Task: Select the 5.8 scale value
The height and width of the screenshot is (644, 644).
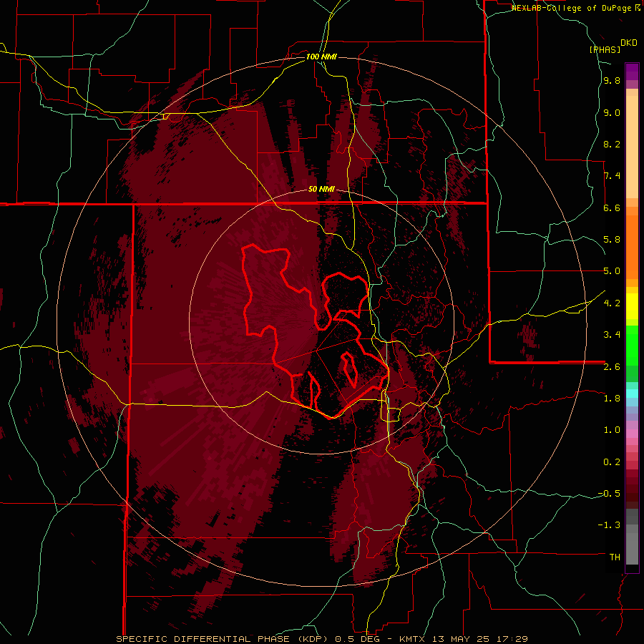Action: coord(612,240)
